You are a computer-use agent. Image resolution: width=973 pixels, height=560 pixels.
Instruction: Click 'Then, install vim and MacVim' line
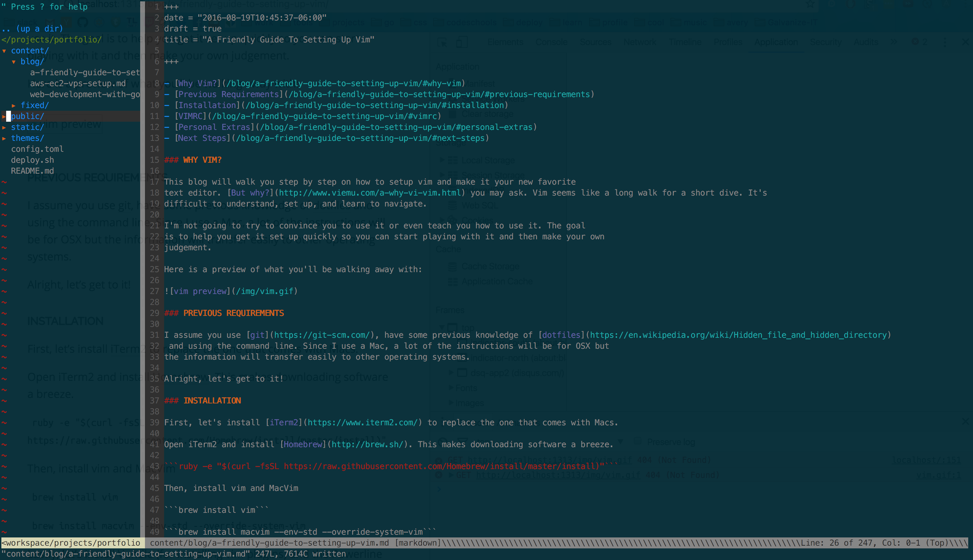(231, 489)
